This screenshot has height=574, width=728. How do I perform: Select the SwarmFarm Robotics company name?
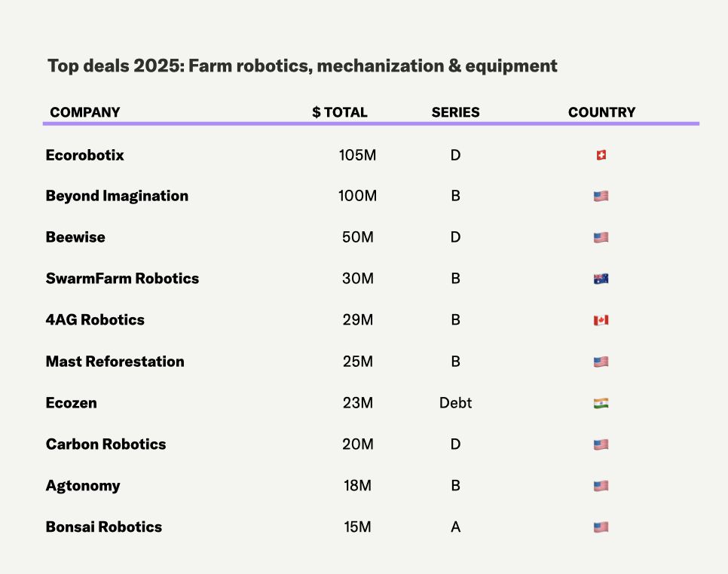(x=122, y=279)
